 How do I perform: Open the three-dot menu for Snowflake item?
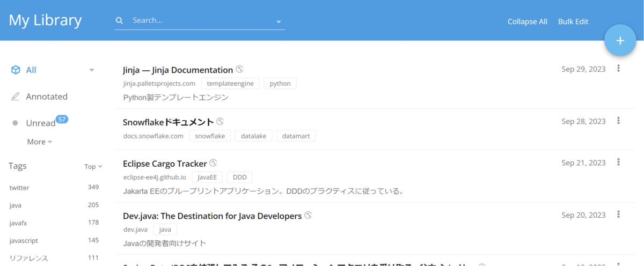(x=619, y=121)
